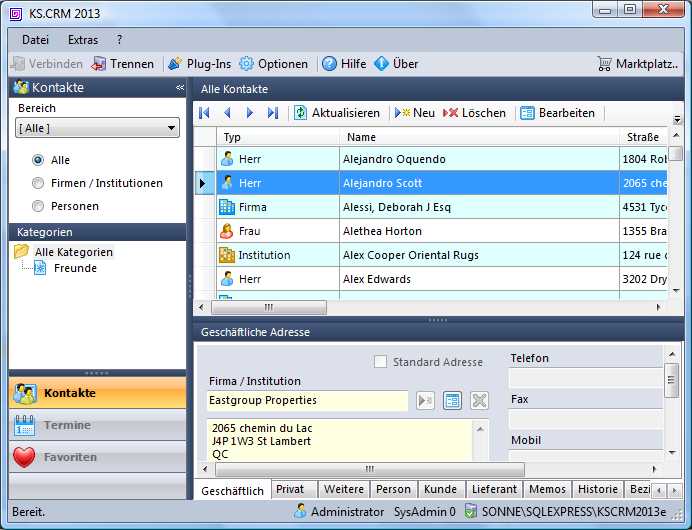Switch to the Lieferant tab
This screenshot has width=692, height=530.
pos(494,489)
